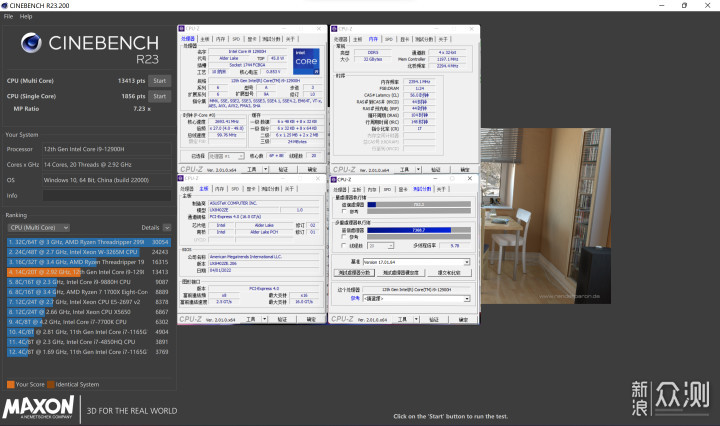Click 工具 button in CPU-Z mainboard window
The width and height of the screenshot is (720, 426).
tap(250, 319)
